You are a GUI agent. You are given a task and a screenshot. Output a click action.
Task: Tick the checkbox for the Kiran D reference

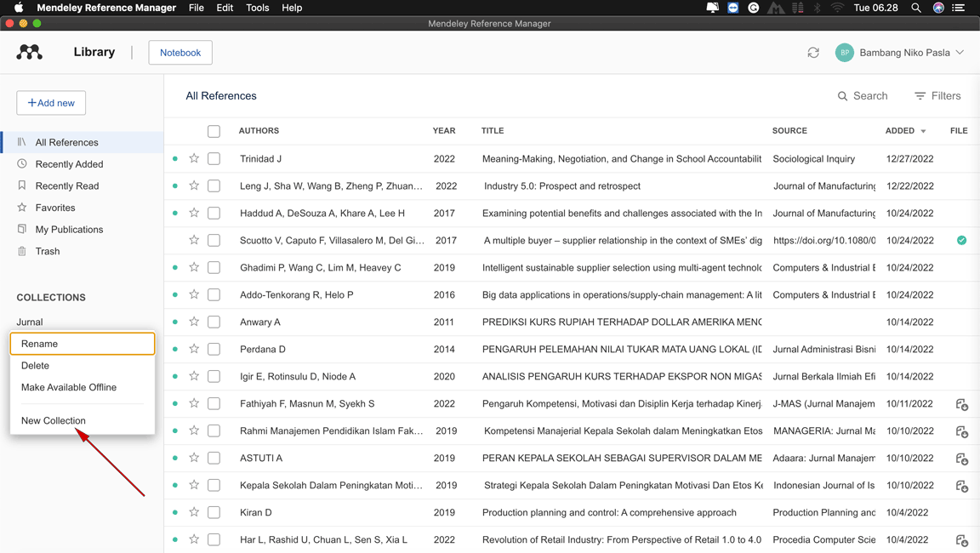[214, 512]
